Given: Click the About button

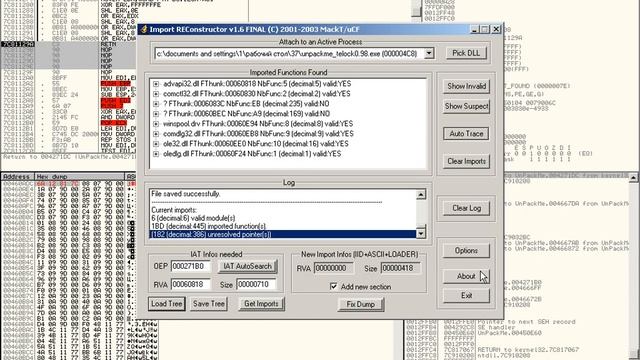Looking at the screenshot, I should [x=466, y=276].
